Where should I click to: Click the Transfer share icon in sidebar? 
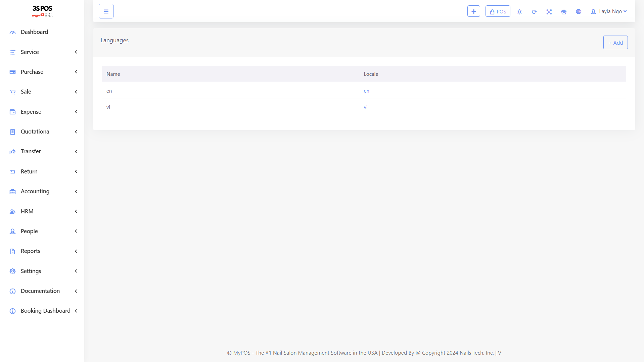point(12,152)
